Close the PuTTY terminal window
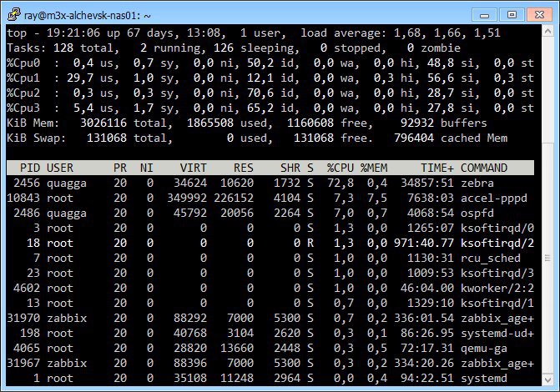 (539, 15)
